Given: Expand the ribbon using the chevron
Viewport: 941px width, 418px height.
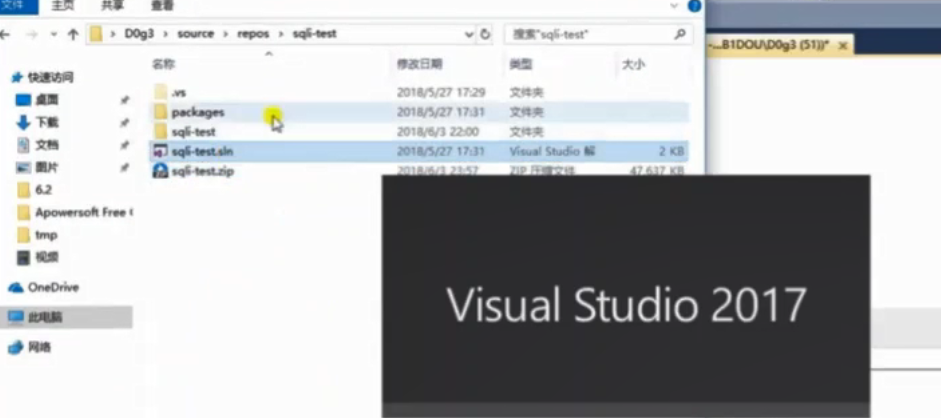Looking at the screenshot, I should (675, 6).
